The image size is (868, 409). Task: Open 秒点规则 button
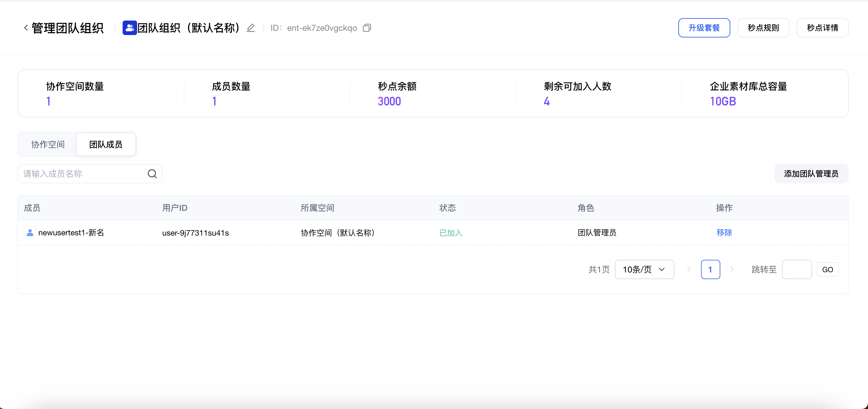tap(763, 27)
